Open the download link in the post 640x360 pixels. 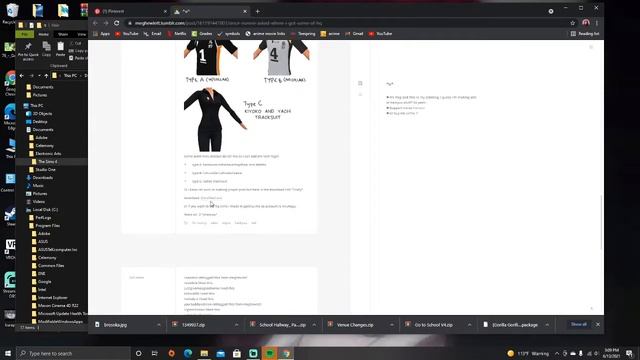click(x=211, y=198)
